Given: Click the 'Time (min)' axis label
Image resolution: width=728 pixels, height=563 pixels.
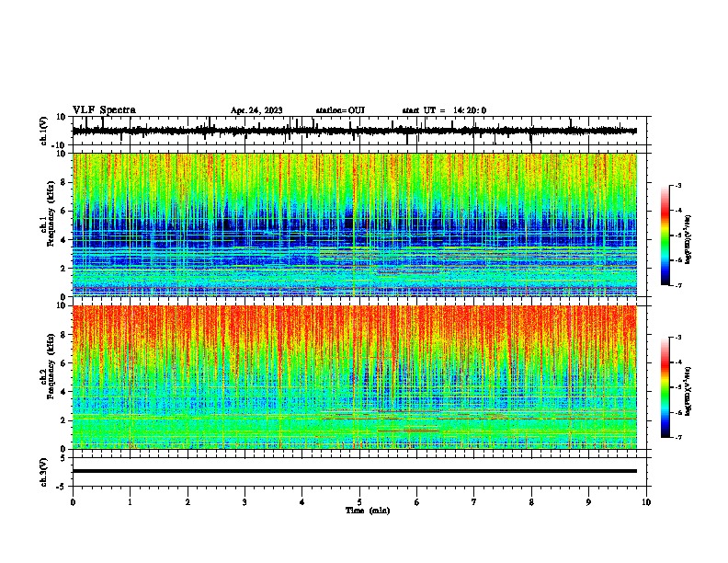Looking at the screenshot, I should point(368,511).
